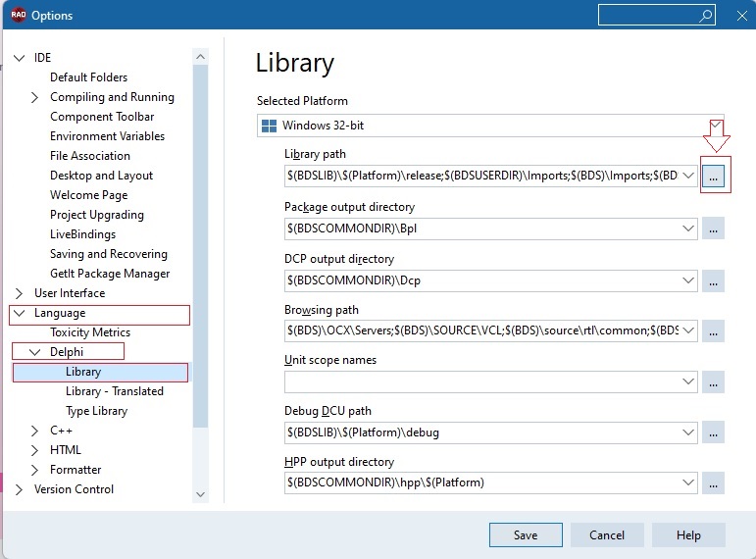Select GetIt Package Manager item
Screen dimensions: 756x559
coord(110,274)
